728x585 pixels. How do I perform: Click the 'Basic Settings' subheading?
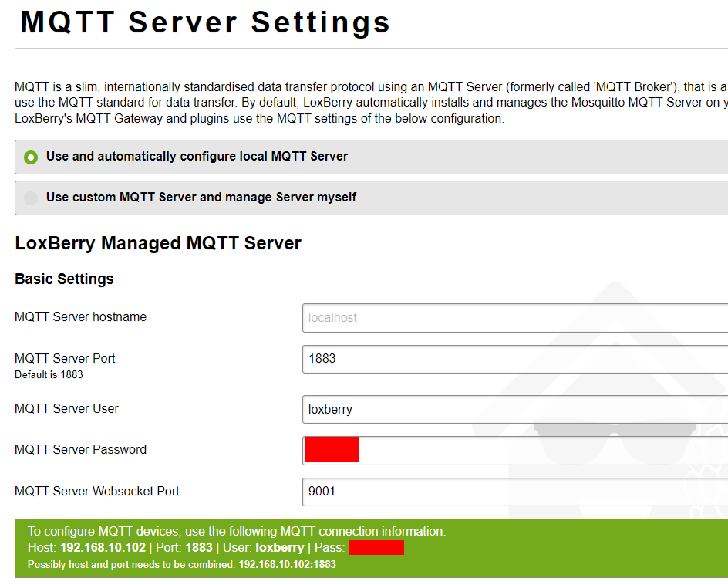64,279
